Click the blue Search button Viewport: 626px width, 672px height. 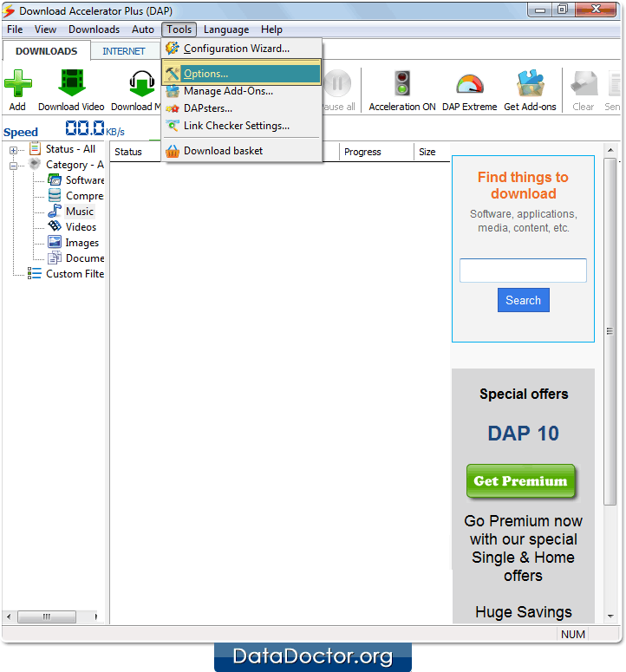523,300
